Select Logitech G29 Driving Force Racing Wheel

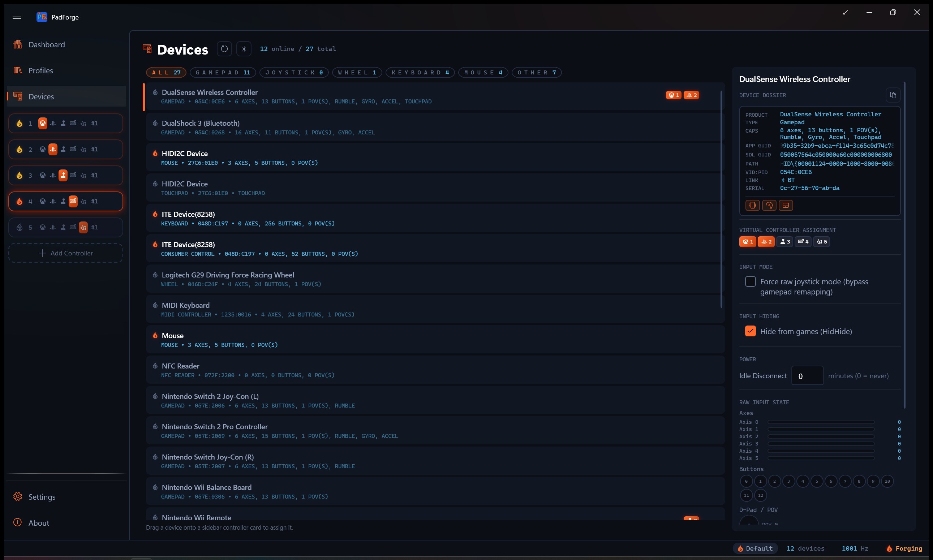point(435,279)
